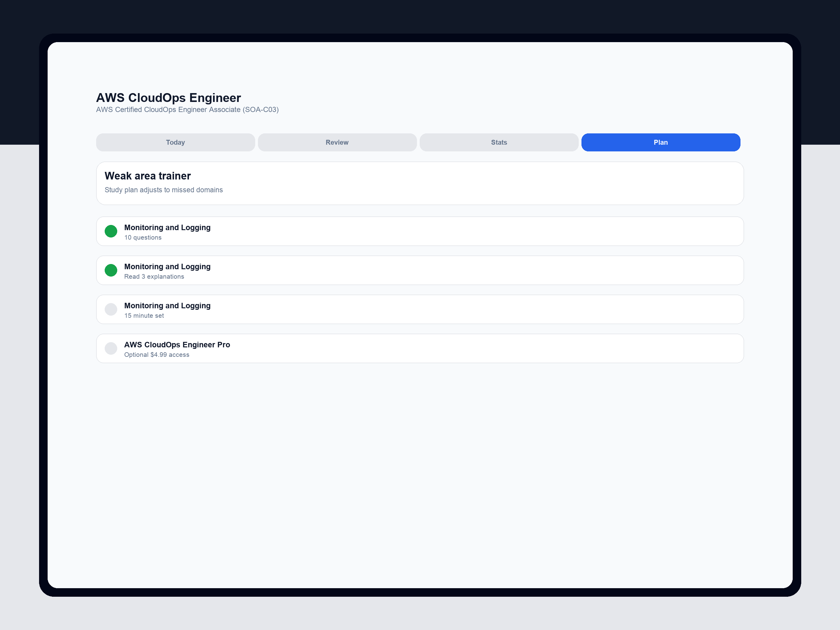
Task: Open the Read 3 explanations card
Action: pos(420,270)
